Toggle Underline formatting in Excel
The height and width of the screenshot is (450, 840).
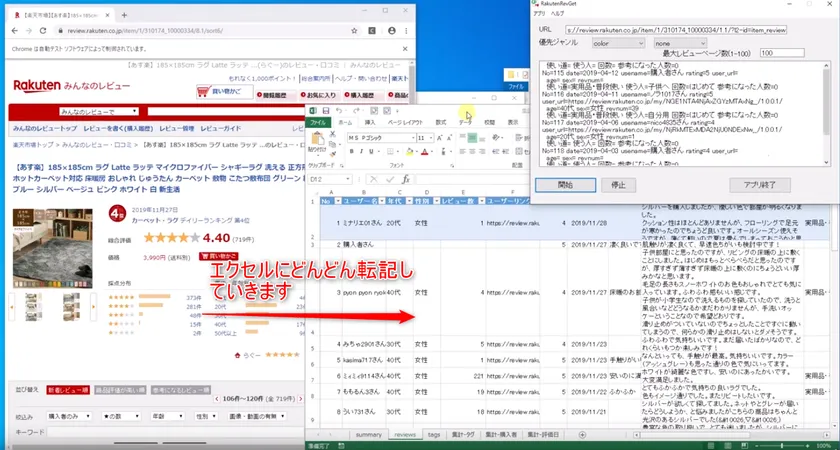click(x=371, y=152)
